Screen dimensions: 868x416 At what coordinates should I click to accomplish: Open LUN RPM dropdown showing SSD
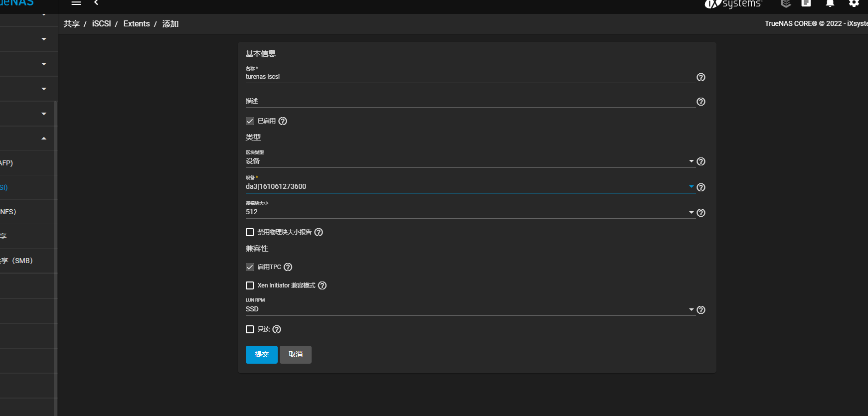pyautogui.click(x=470, y=309)
